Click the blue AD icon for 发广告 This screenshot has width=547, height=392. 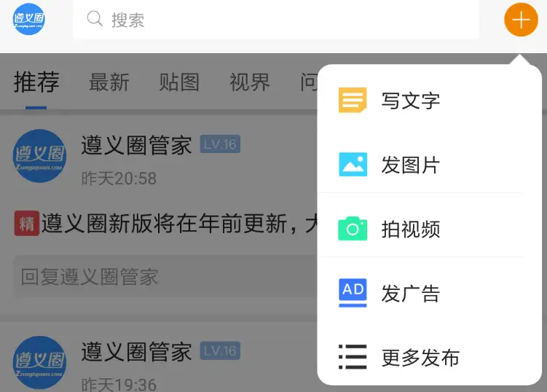[x=353, y=293]
